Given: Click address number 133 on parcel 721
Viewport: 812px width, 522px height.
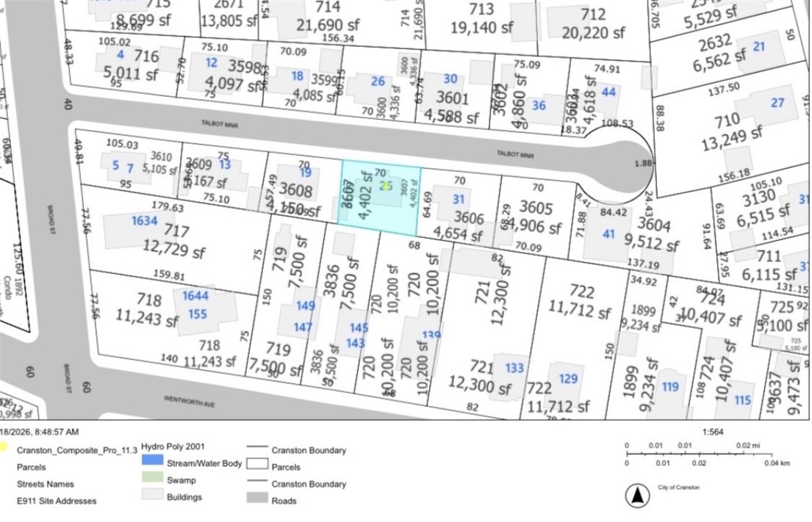Looking at the screenshot, I should pos(514,368).
